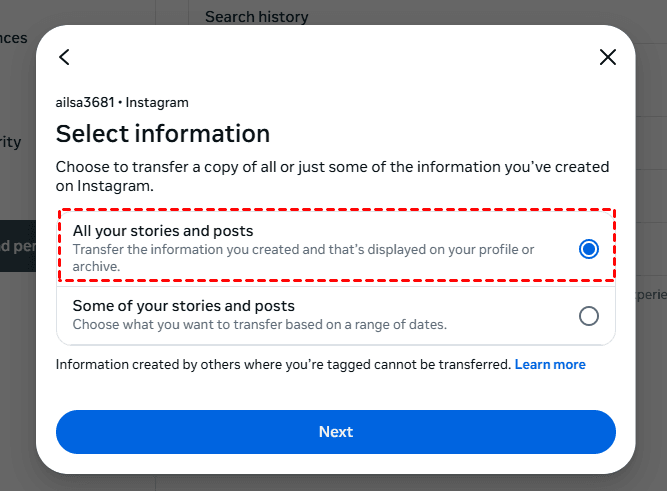Click the cut-off 'perie' text at right edge
667x491 pixels.
click(651, 295)
